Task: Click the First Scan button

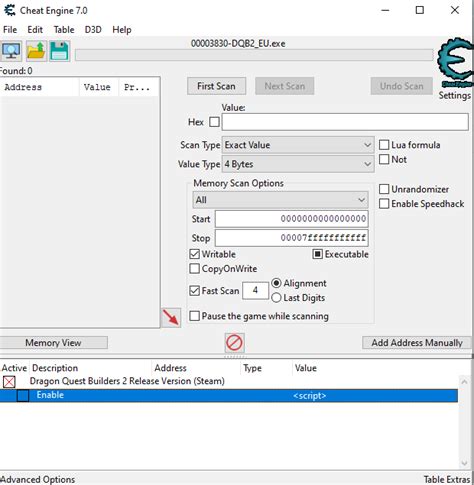Action: (x=216, y=86)
